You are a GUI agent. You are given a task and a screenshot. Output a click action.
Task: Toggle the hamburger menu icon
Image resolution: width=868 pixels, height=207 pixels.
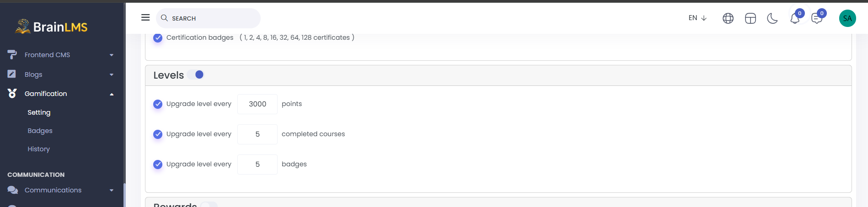tap(145, 17)
